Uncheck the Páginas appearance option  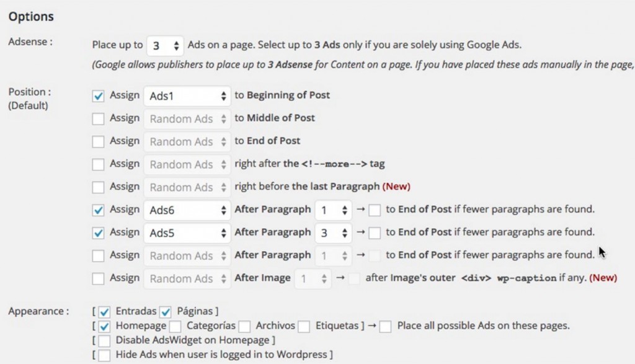pyautogui.click(x=164, y=311)
